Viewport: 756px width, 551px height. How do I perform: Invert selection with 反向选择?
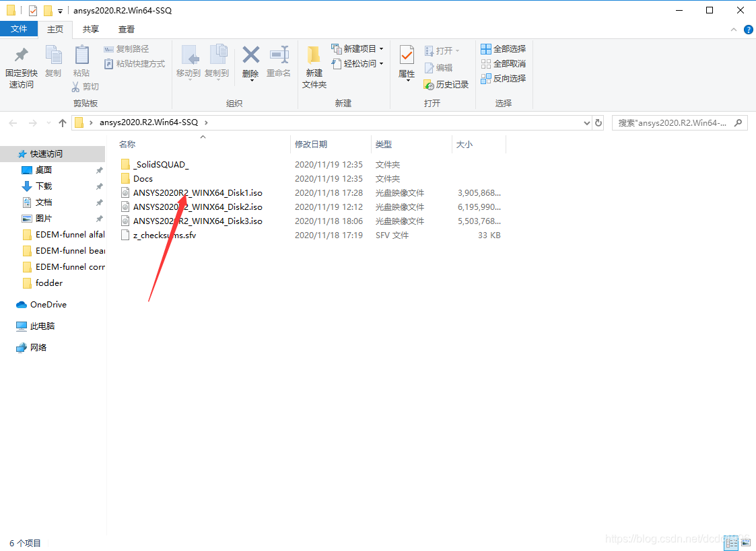click(x=503, y=79)
